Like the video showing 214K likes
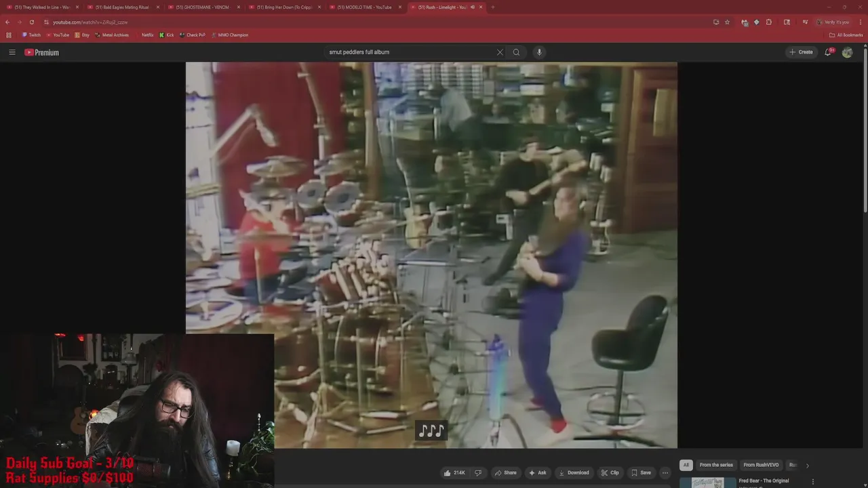Image resolution: width=868 pixels, height=488 pixels. (454, 472)
